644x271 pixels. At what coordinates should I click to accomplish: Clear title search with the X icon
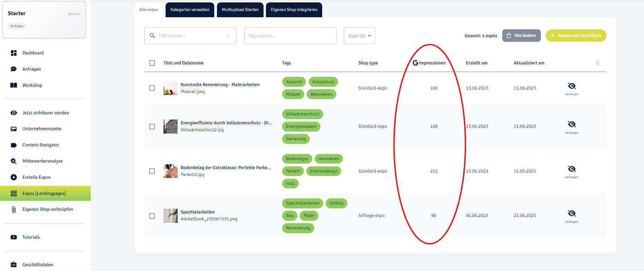[228, 35]
